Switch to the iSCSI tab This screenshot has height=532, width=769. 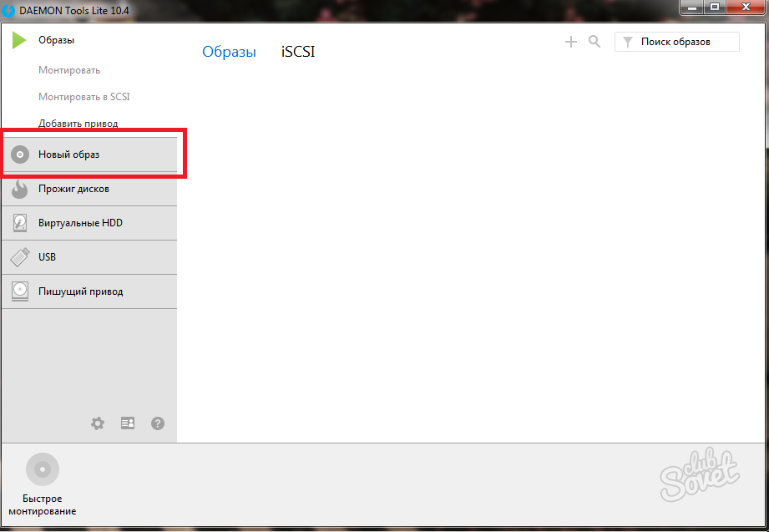point(297,52)
